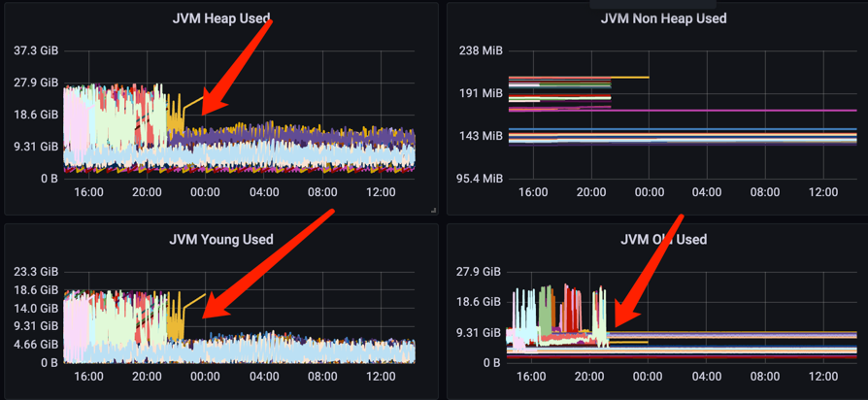Screen dimensions: 868x400
Task: Open the JVM Non Heap Used panel title menu
Action: click(663, 18)
